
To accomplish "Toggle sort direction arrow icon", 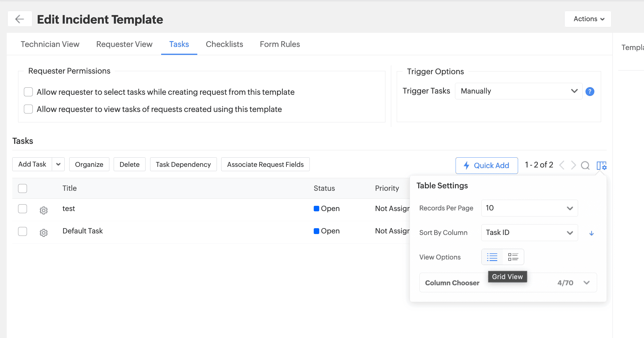I will point(592,233).
